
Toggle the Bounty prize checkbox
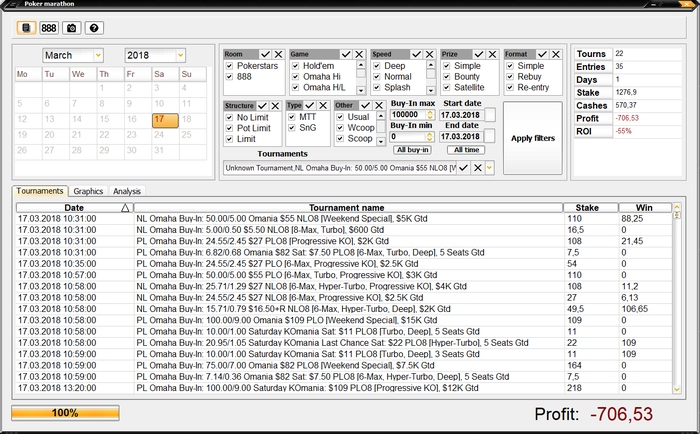tap(446, 76)
